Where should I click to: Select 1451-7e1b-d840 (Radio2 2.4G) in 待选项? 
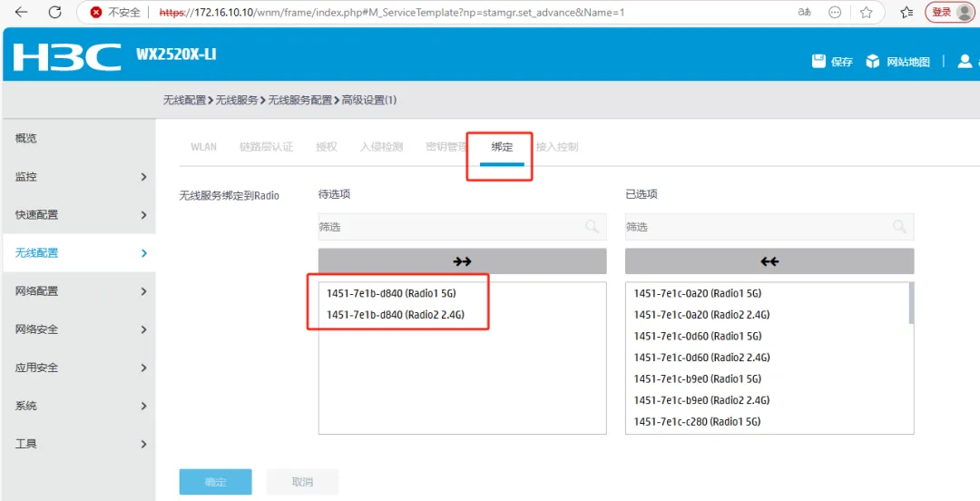(396, 315)
